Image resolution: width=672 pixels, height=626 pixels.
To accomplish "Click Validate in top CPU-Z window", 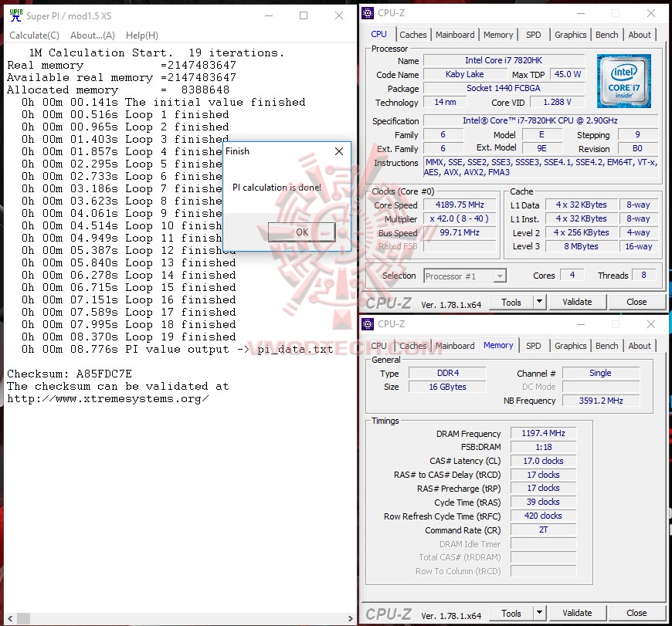I will (x=577, y=303).
